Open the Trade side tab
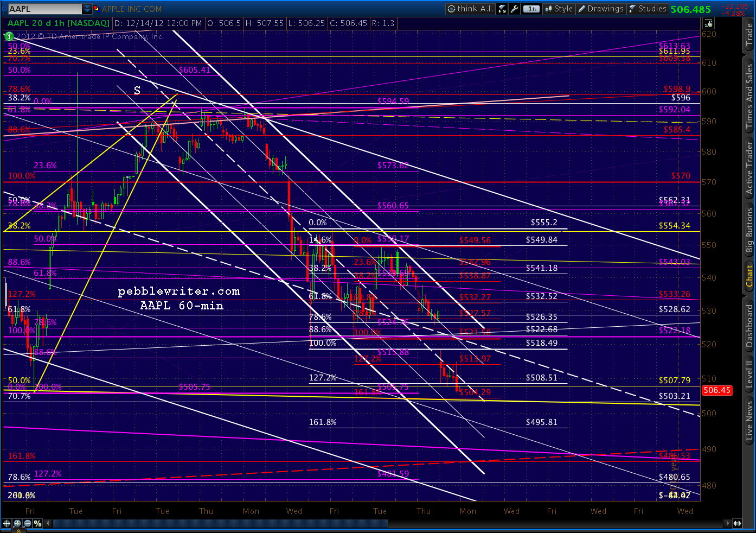This screenshot has width=756, height=533. click(x=749, y=35)
